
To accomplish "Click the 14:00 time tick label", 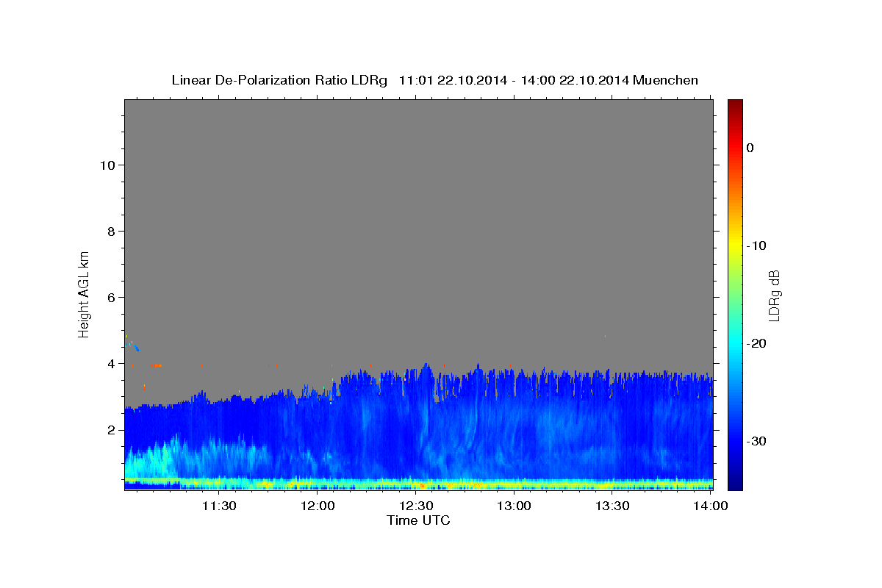I will click(x=710, y=506).
